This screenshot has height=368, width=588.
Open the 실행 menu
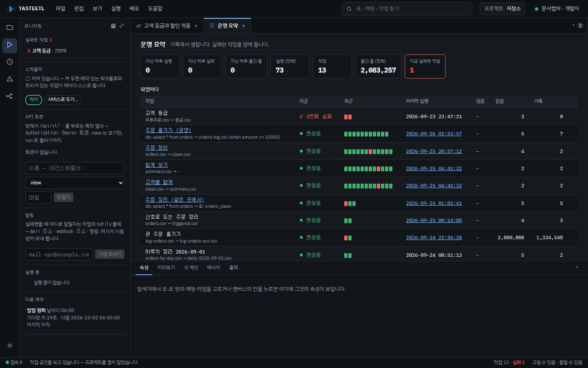pos(116,9)
